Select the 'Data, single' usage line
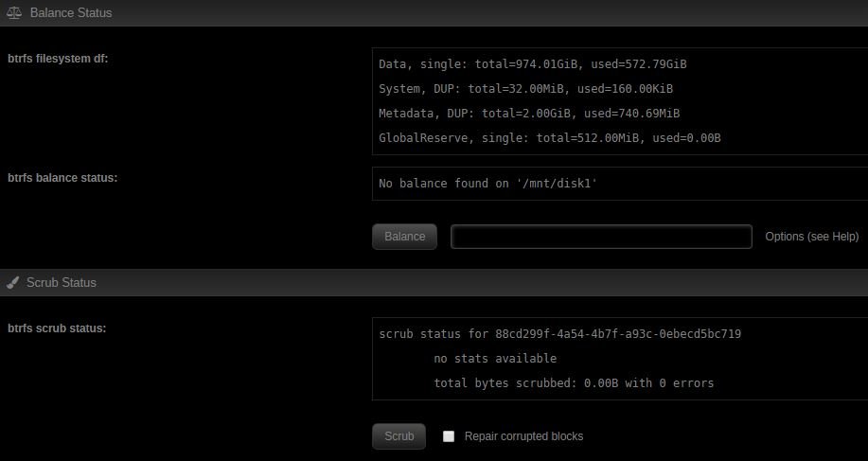Viewport: 868px width, 461px height. pyautogui.click(x=533, y=64)
